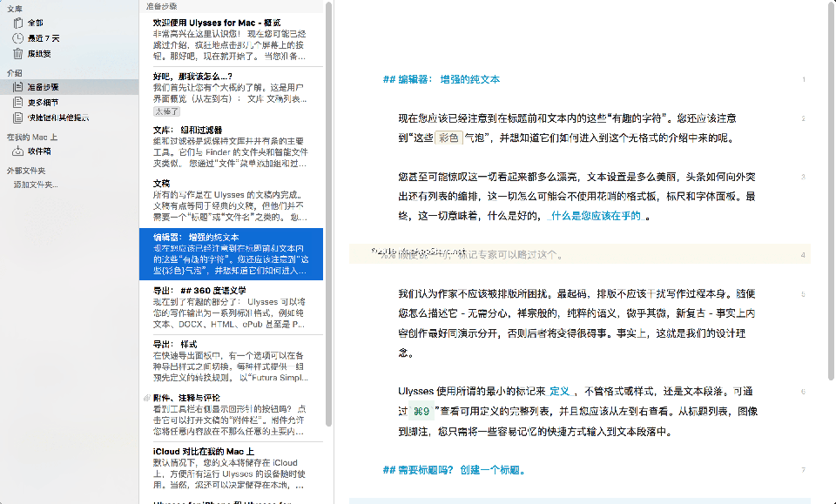Open the 废纸篓 trash icon
Image resolution: width=836 pixels, height=504 pixels.
(x=18, y=53)
